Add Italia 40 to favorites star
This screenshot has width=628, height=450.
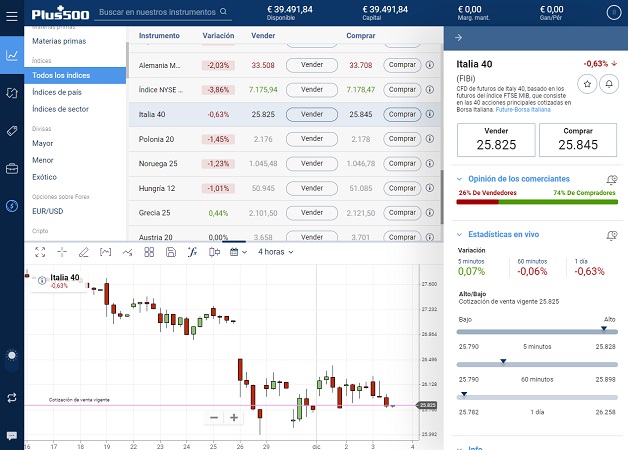pyautogui.click(x=587, y=84)
